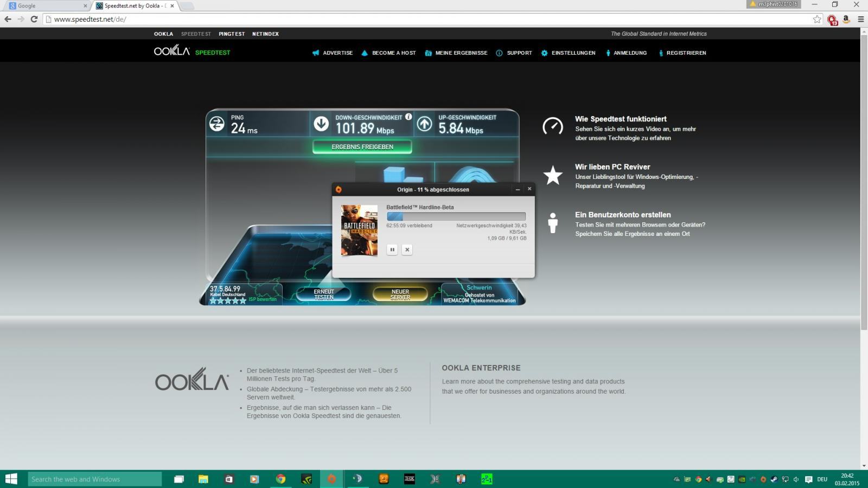
Task: Close the Google tab
Action: pyautogui.click(x=85, y=6)
